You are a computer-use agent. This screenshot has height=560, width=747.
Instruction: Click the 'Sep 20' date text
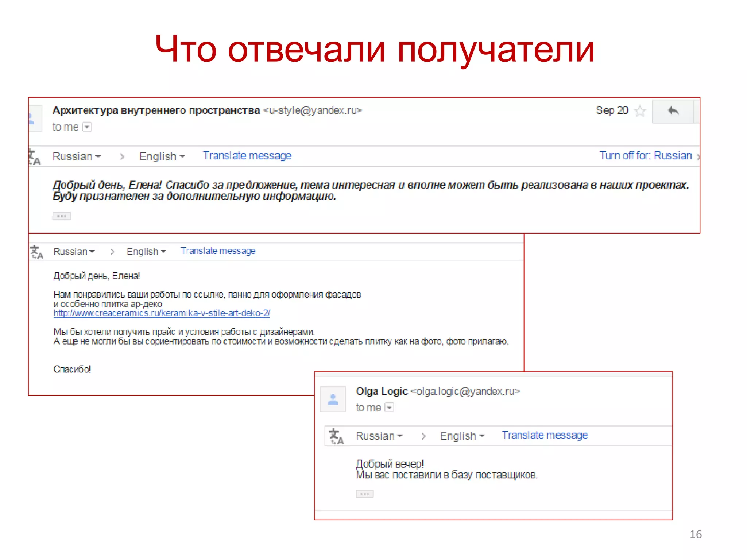(612, 110)
